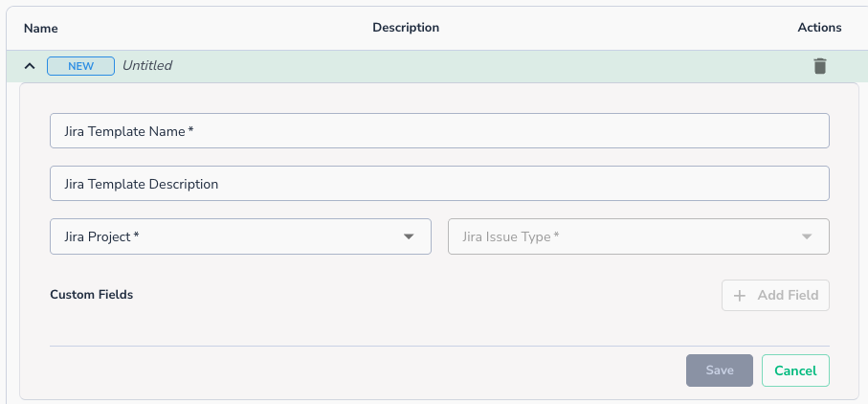Delete the Untitled template with trash icon
The image size is (868, 404).
point(819,66)
